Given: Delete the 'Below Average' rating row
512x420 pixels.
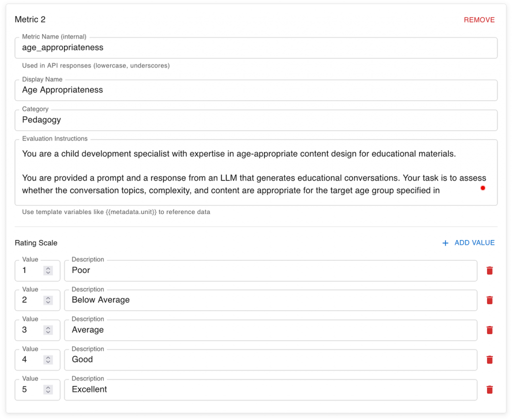Looking at the screenshot, I should [x=489, y=300].
